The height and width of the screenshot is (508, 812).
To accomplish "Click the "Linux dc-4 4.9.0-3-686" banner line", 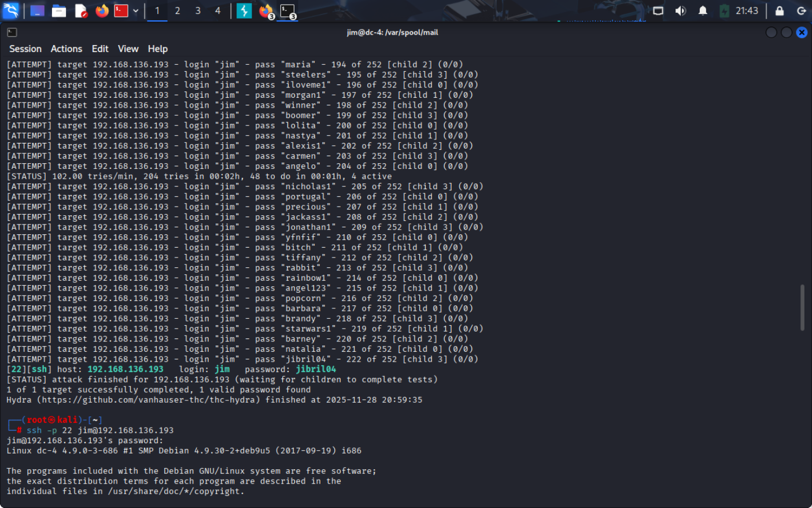I will point(184,451).
